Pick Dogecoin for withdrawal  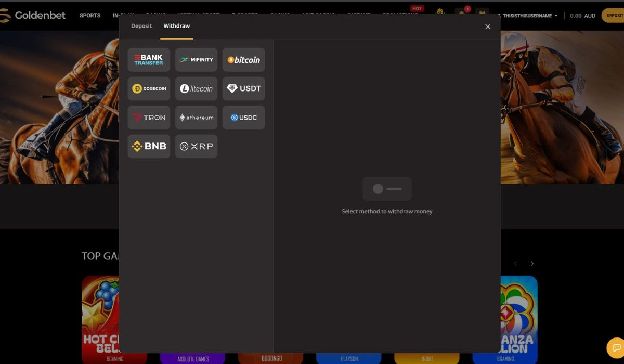pyautogui.click(x=149, y=89)
